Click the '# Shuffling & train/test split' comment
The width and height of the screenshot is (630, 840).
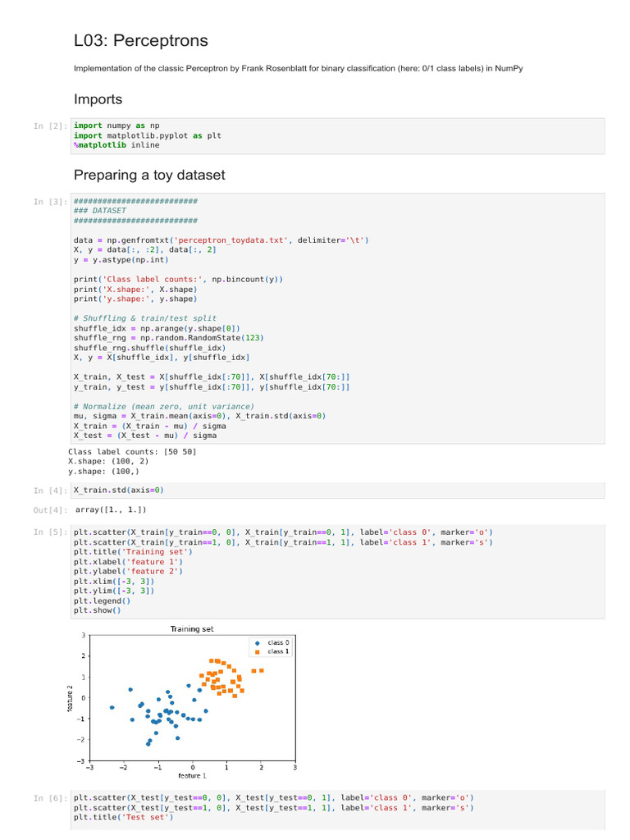point(145,318)
